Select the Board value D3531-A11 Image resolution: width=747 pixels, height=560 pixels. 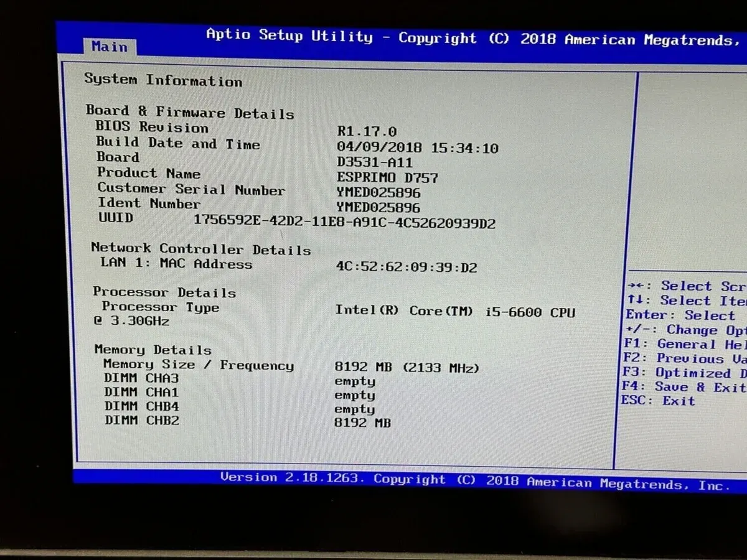pyautogui.click(x=374, y=162)
